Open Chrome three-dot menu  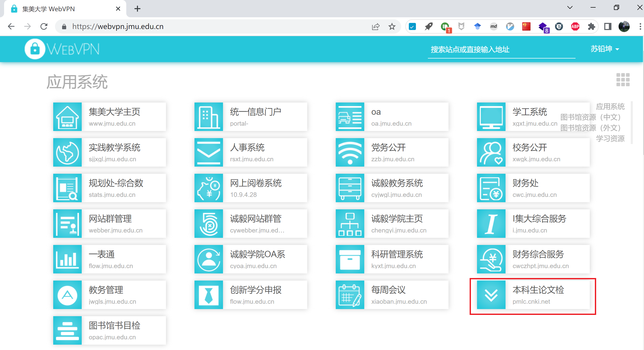(x=640, y=26)
